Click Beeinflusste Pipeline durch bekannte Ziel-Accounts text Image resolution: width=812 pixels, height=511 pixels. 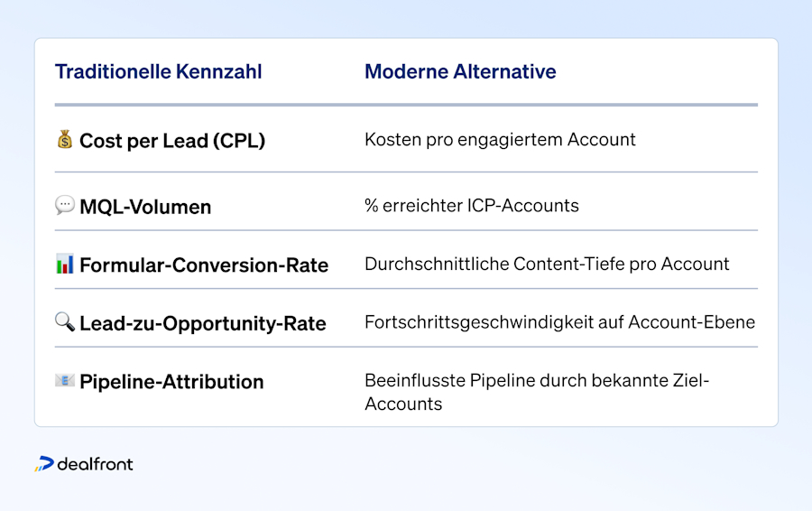pyautogui.click(x=537, y=392)
